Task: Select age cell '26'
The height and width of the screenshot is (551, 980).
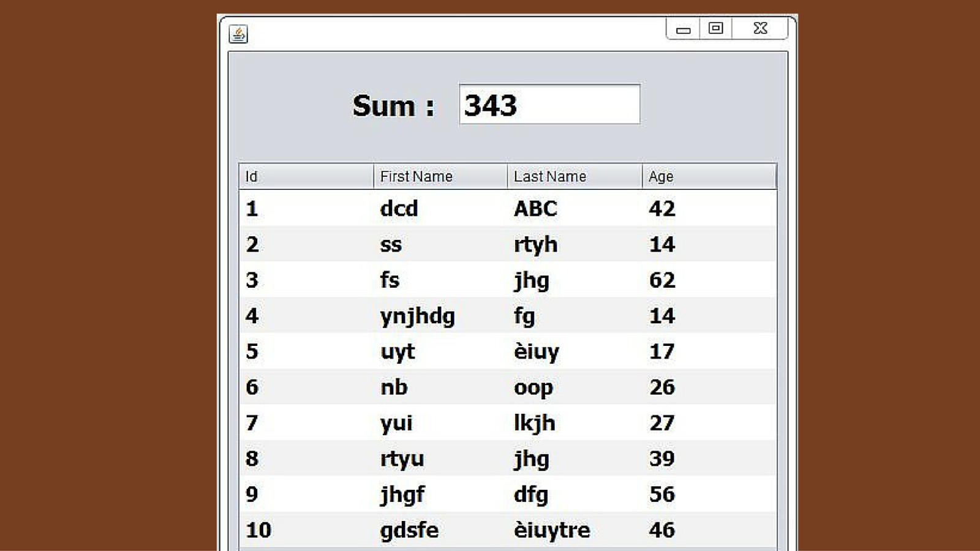Action: tap(709, 387)
